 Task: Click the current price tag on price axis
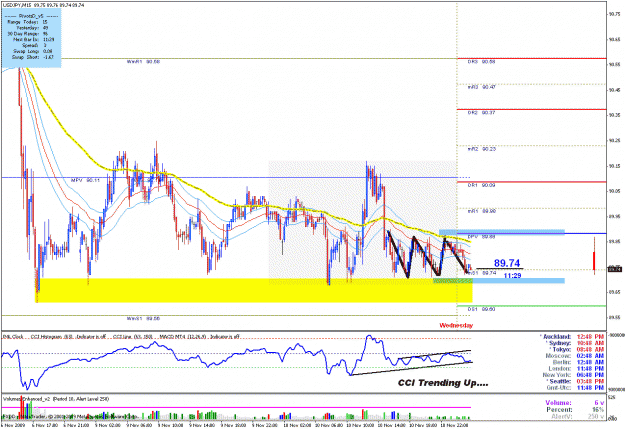tap(615, 270)
